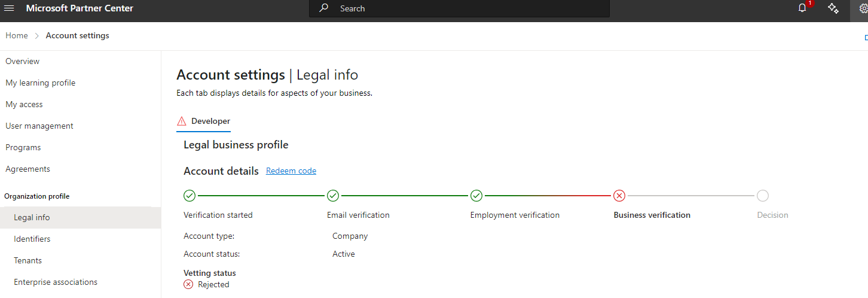Image resolution: width=868 pixels, height=298 pixels.
Task: Click the Active account status value
Action: [x=344, y=254]
